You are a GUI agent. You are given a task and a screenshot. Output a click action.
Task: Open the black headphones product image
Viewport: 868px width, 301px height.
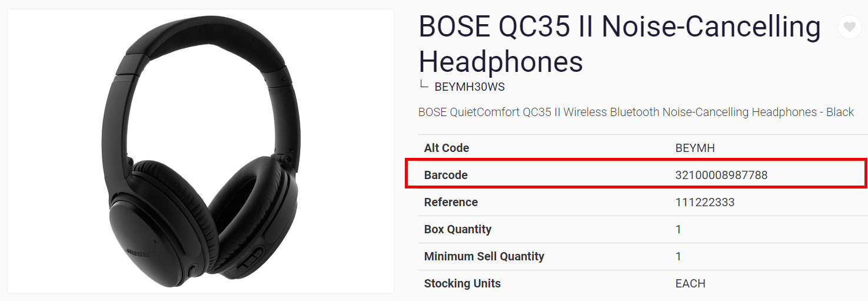(x=200, y=151)
